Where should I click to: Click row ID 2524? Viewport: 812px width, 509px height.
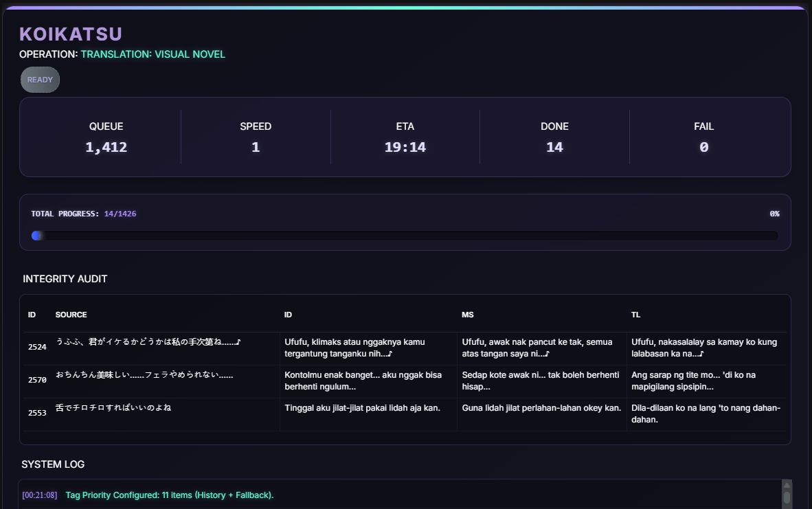point(37,347)
